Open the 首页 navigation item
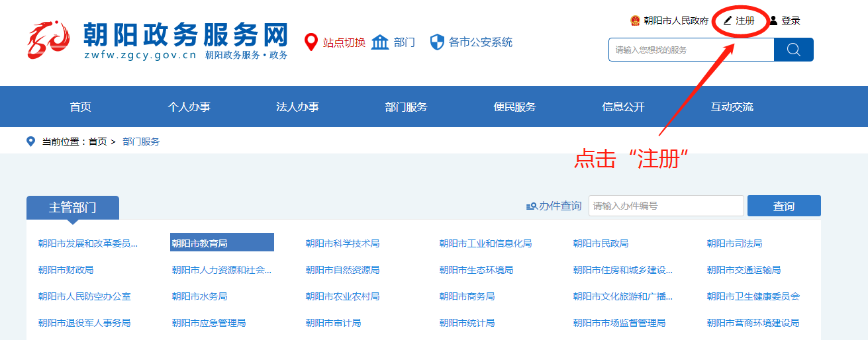This screenshot has width=868, height=340. 81,107
